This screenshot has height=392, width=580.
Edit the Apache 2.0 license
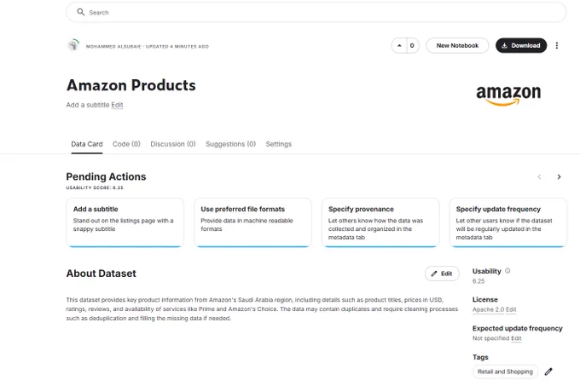[x=511, y=309]
